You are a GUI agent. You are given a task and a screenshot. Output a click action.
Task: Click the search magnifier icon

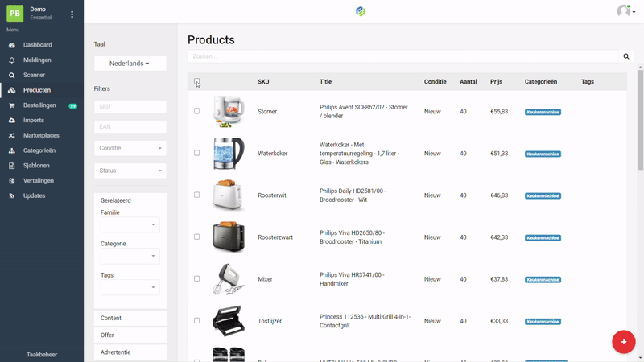[x=626, y=56]
